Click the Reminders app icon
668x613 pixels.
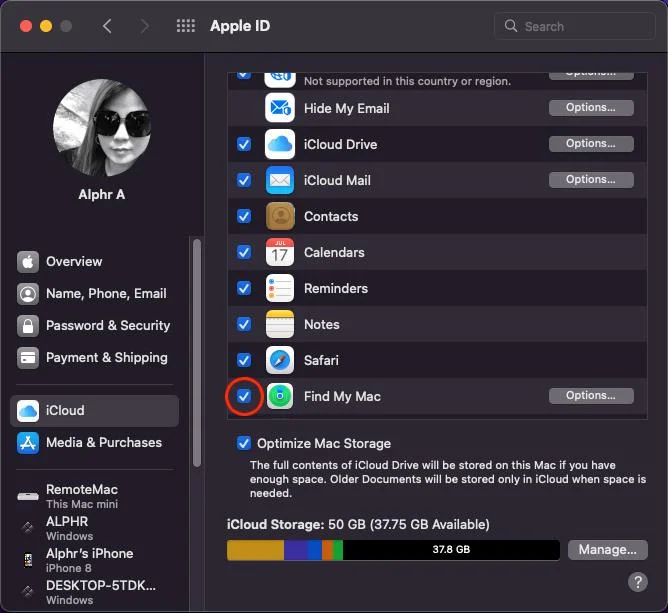[279, 288]
